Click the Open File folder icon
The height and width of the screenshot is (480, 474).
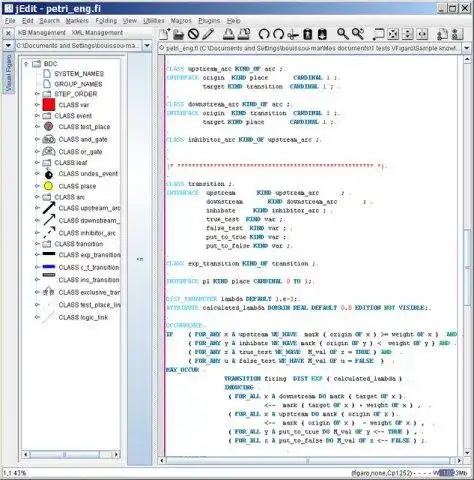pos(179,35)
